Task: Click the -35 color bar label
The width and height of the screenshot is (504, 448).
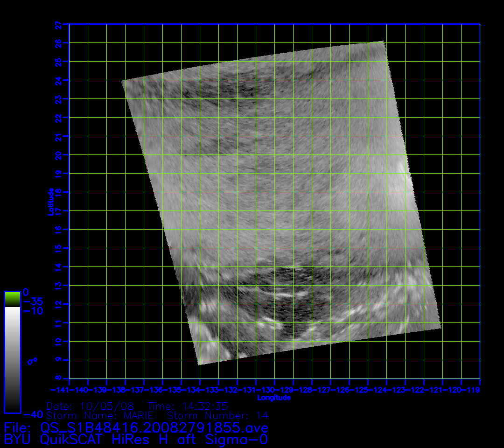Action: 33,301
